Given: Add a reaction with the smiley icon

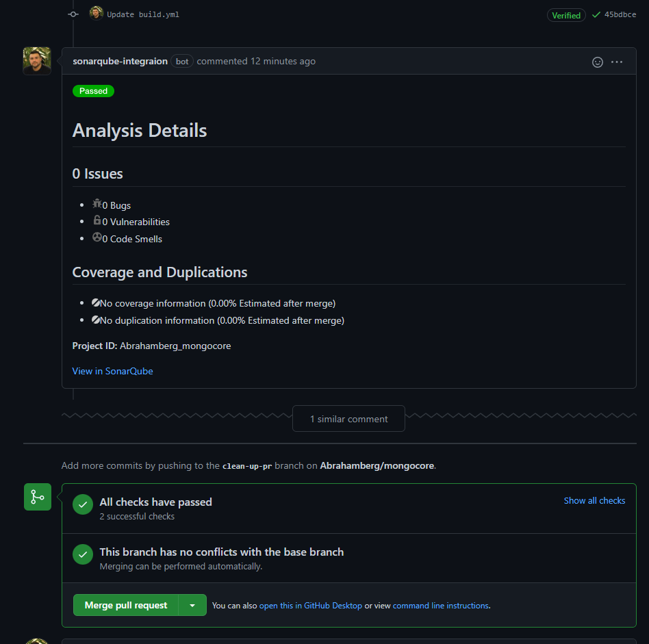Looking at the screenshot, I should tap(597, 62).
